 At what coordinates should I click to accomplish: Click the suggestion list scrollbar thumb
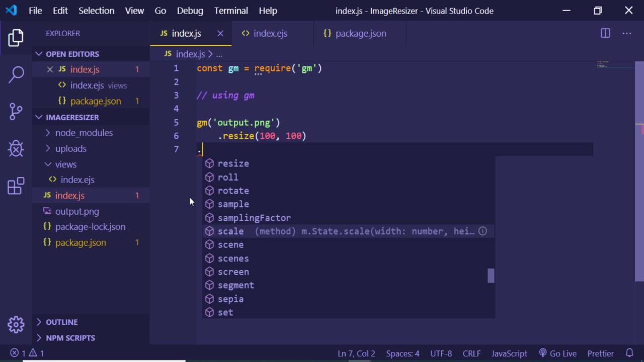(491, 276)
